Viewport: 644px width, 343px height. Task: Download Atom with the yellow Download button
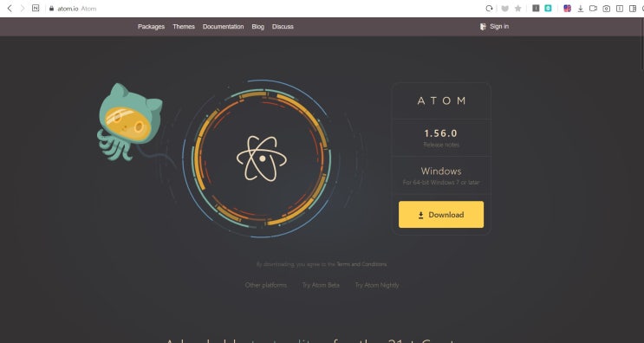coord(441,214)
